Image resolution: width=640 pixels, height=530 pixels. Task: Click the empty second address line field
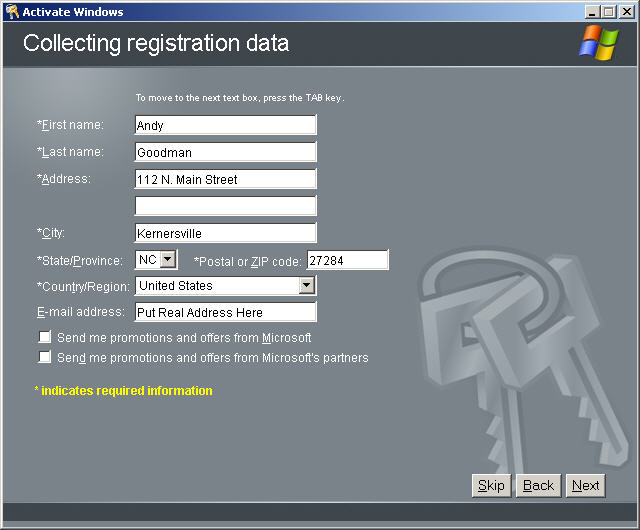tap(225, 206)
